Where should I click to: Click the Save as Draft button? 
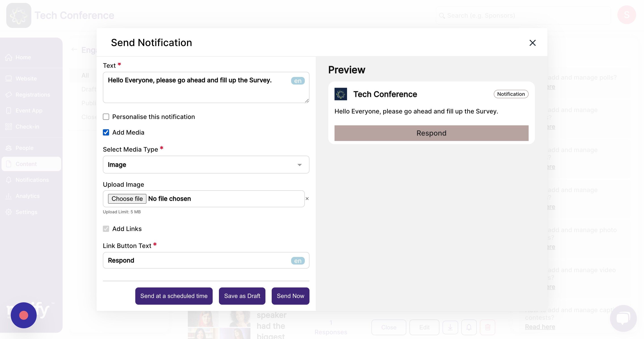click(x=242, y=296)
